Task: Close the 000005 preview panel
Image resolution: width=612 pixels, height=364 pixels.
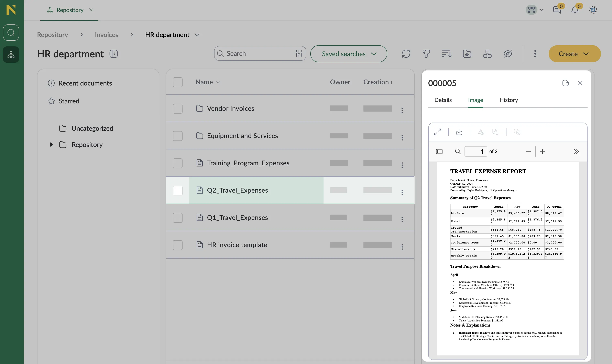Action: point(580,83)
